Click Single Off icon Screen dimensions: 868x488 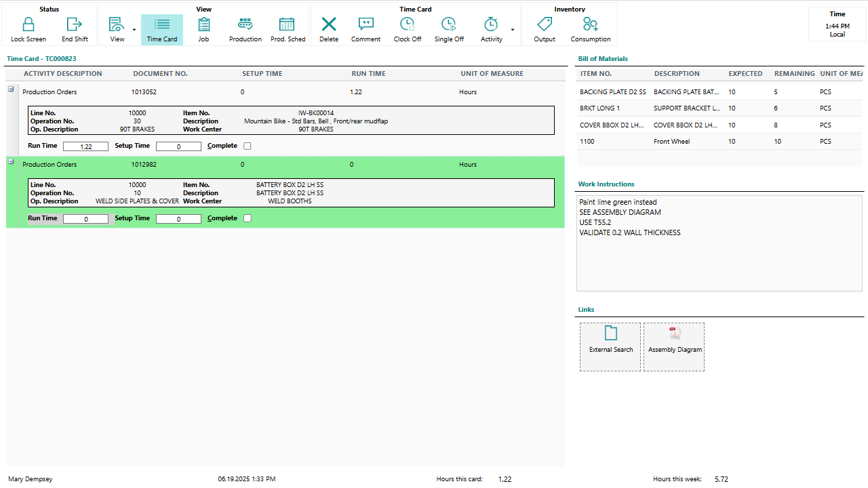coord(449,30)
